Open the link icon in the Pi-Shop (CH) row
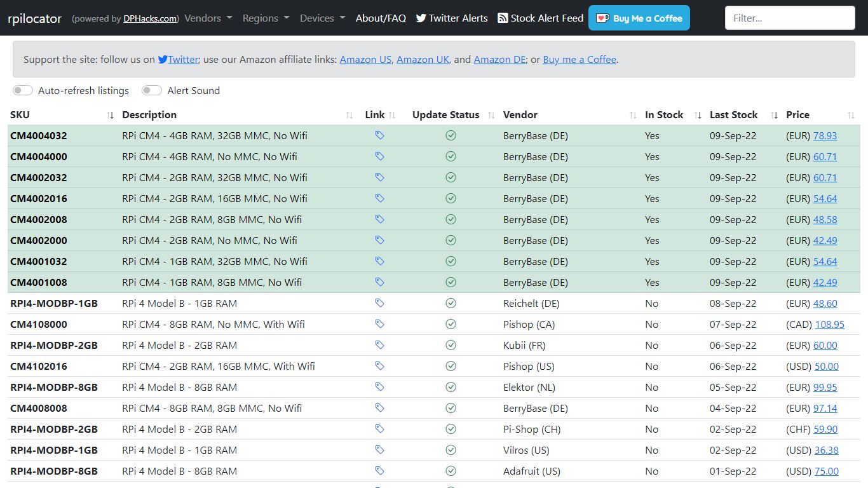Screen dimensions: 868x488 379,429
